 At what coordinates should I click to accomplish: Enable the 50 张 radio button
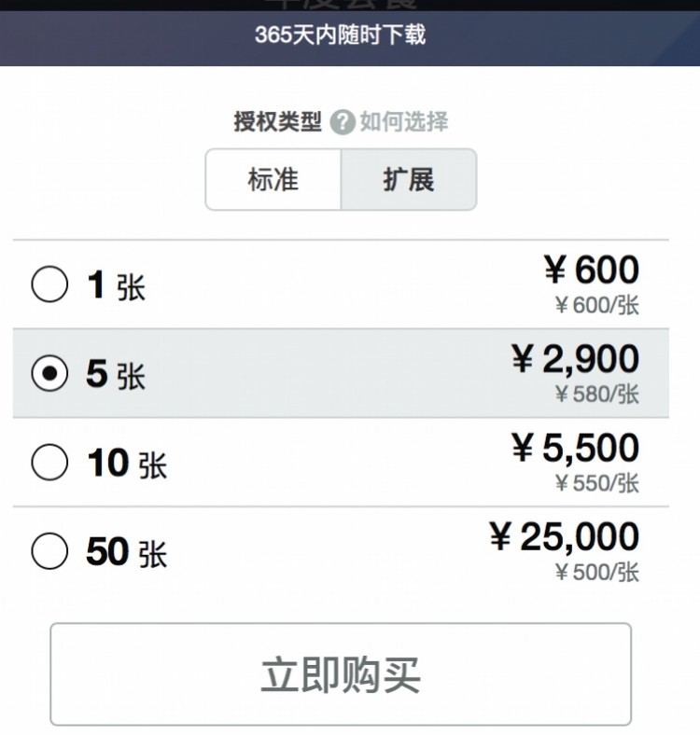point(49,551)
